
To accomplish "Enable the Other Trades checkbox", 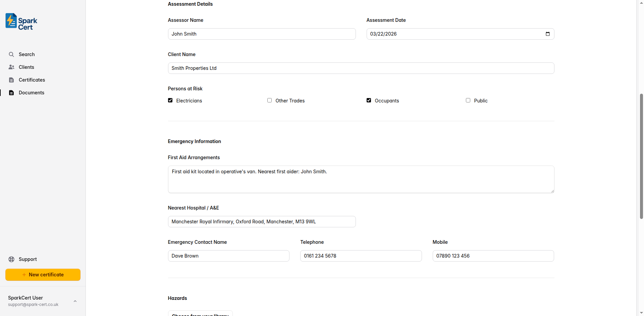I will [269, 100].
